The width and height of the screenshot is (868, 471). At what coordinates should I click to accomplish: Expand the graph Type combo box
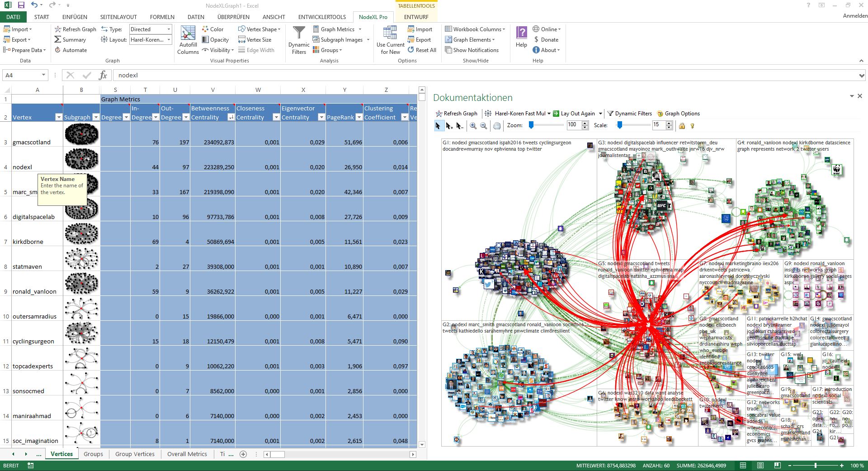[169, 29]
